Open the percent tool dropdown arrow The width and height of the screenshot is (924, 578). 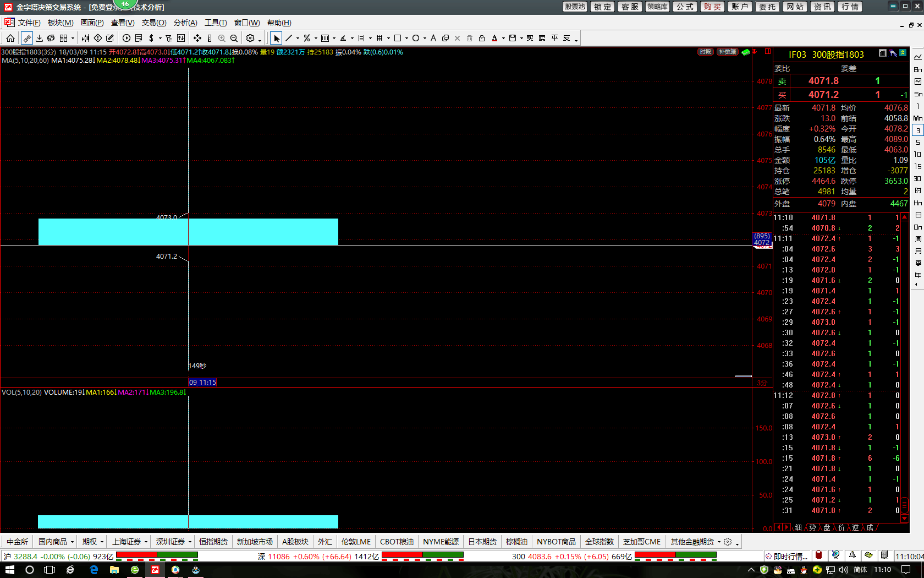(x=316, y=39)
